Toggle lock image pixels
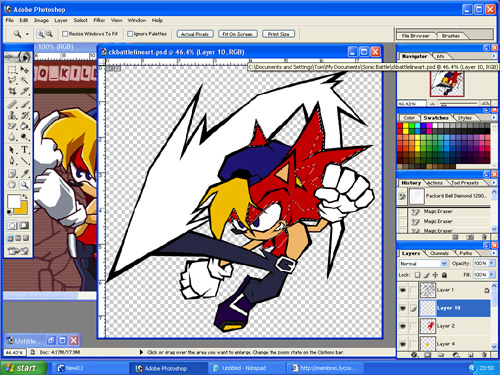Viewport: 500px width, 375px height. point(426,275)
